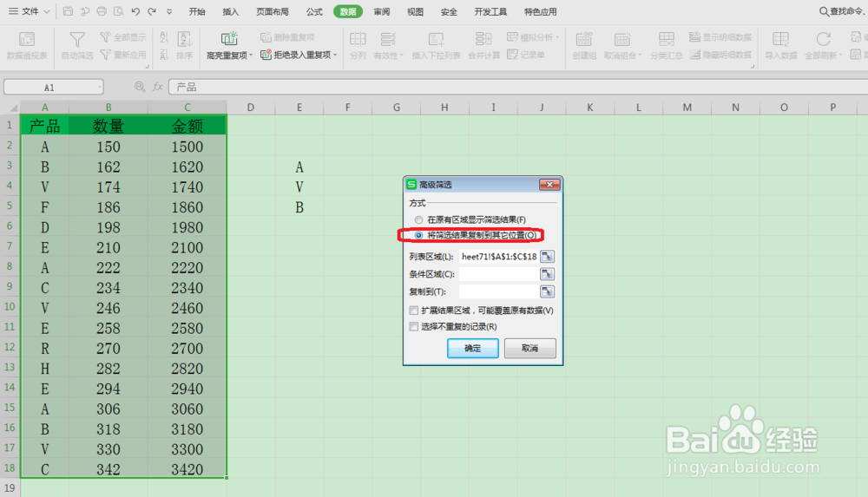
Task: Click the 条件区域 input field
Action: pyautogui.click(x=499, y=274)
